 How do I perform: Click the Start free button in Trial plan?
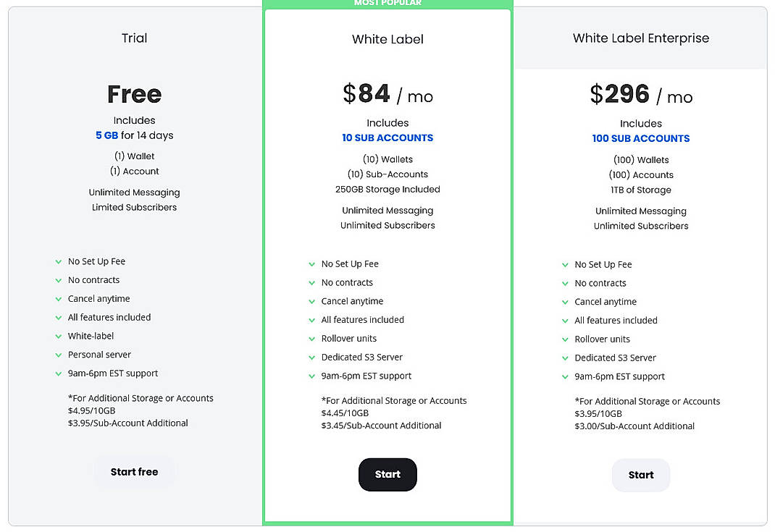[x=134, y=471]
